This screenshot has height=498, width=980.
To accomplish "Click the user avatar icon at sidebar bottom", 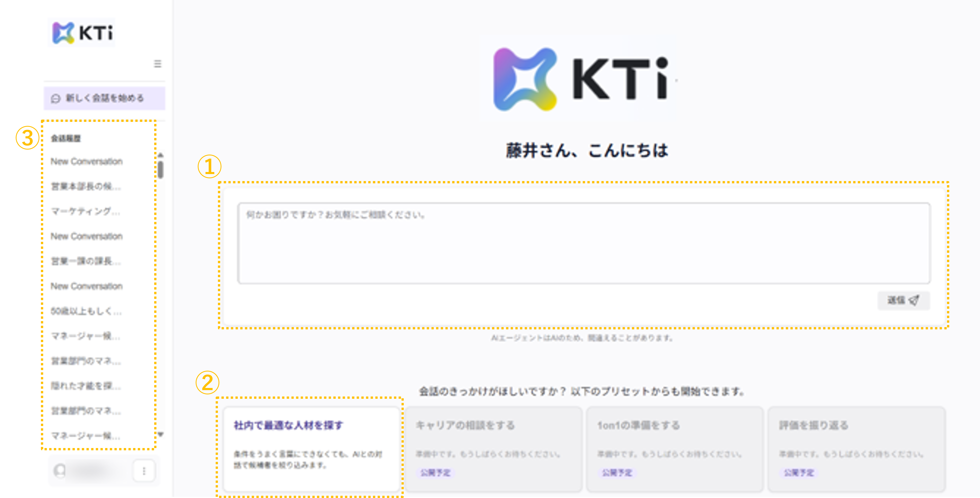I will [60, 471].
